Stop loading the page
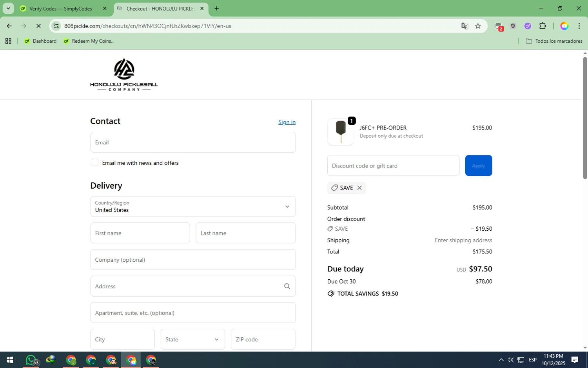 [x=38, y=26]
